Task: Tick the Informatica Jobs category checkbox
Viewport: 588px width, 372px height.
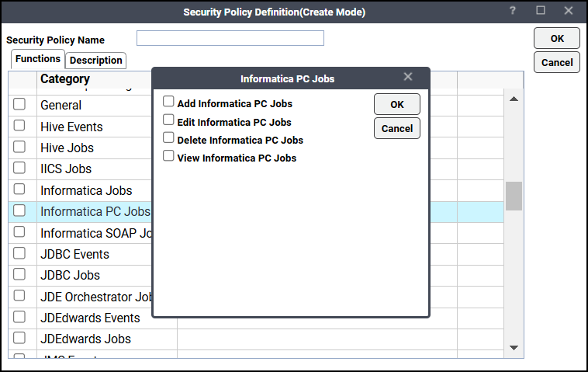Action: (x=19, y=189)
